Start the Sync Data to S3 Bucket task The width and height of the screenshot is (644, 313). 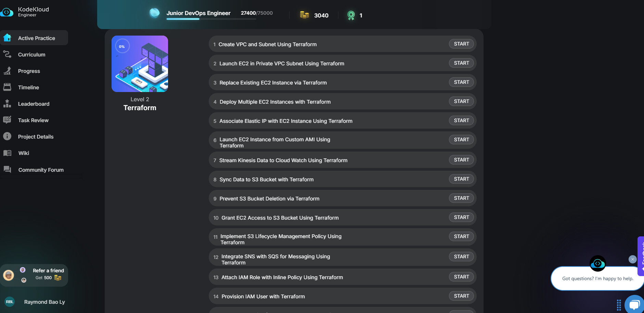tap(461, 179)
